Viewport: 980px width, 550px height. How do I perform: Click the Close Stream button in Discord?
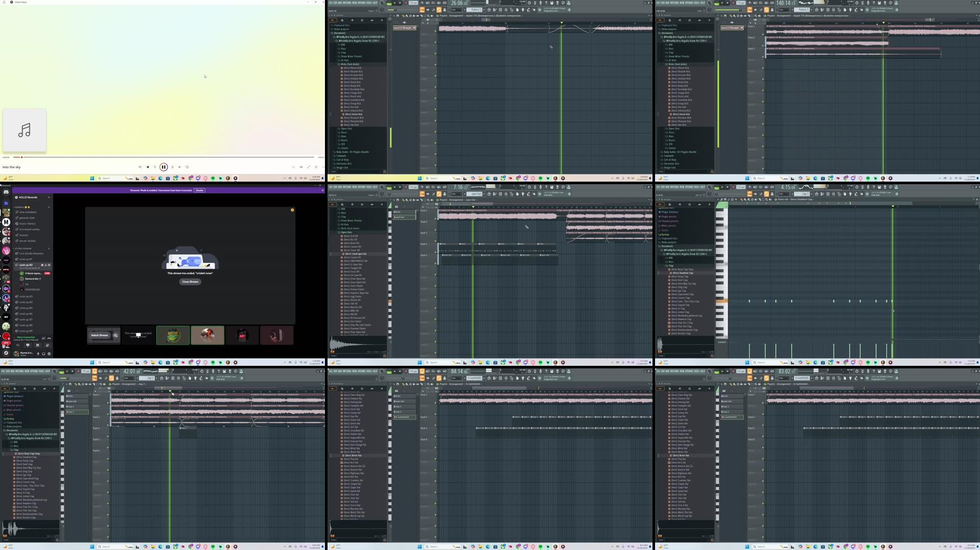coord(190,281)
